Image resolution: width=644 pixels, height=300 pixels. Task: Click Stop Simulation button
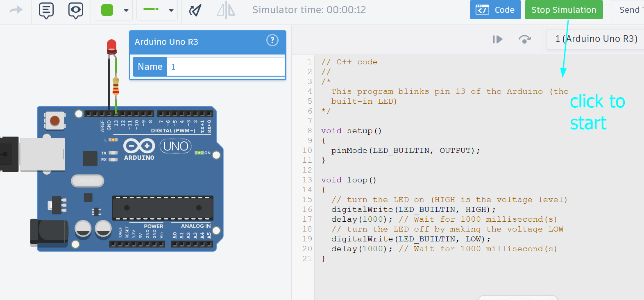[564, 10]
